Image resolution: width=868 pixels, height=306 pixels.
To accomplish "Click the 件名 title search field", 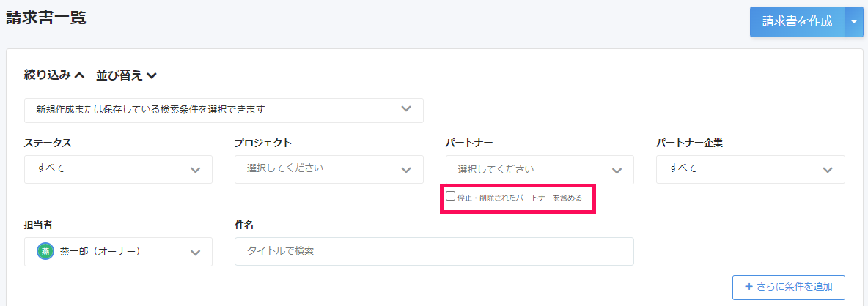I will point(434,251).
